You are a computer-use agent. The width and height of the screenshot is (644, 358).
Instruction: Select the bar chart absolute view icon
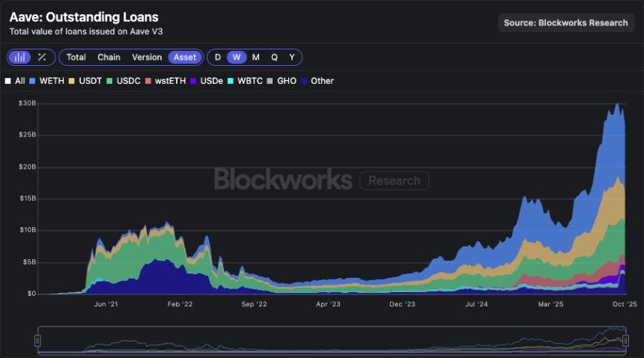click(19, 57)
